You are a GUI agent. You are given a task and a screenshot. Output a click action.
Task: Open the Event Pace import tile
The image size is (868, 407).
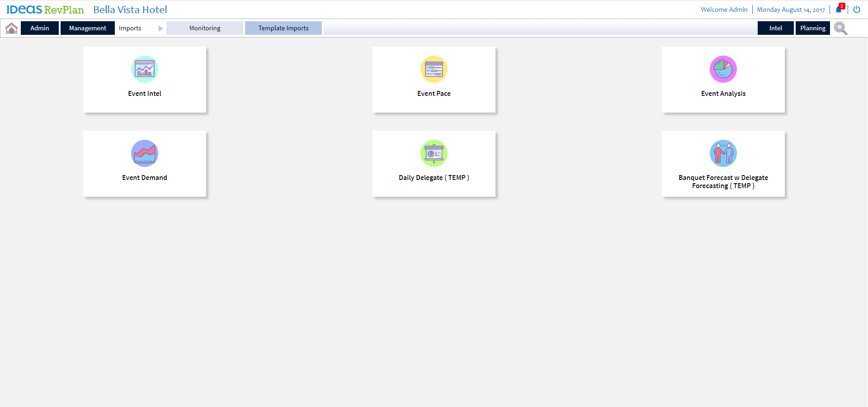pos(434,80)
